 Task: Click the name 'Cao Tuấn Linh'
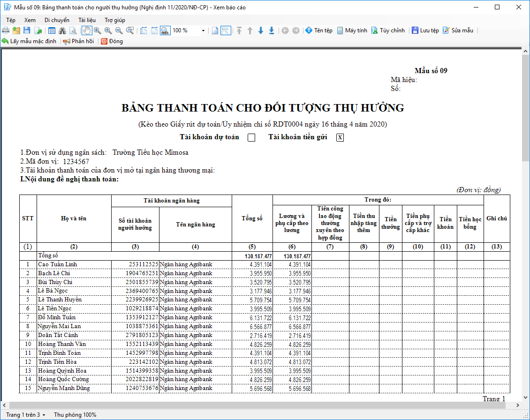click(58, 264)
